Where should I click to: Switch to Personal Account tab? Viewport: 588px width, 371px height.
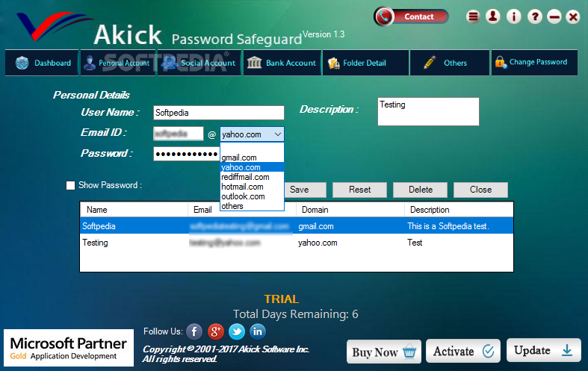[118, 63]
